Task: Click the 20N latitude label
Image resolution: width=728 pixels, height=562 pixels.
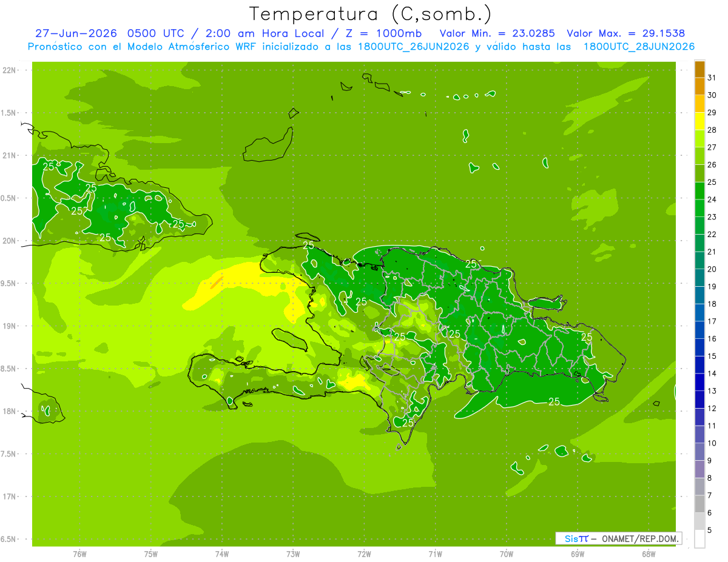Action: [x=8, y=241]
